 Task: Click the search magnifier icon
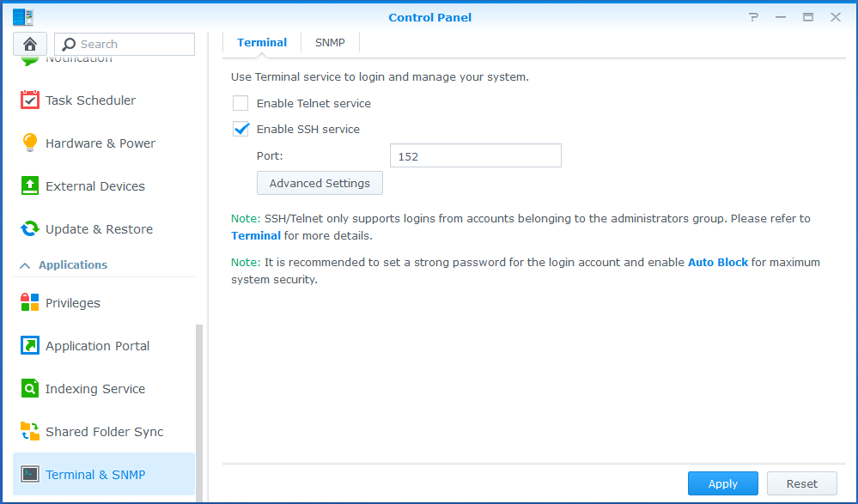pos(69,44)
